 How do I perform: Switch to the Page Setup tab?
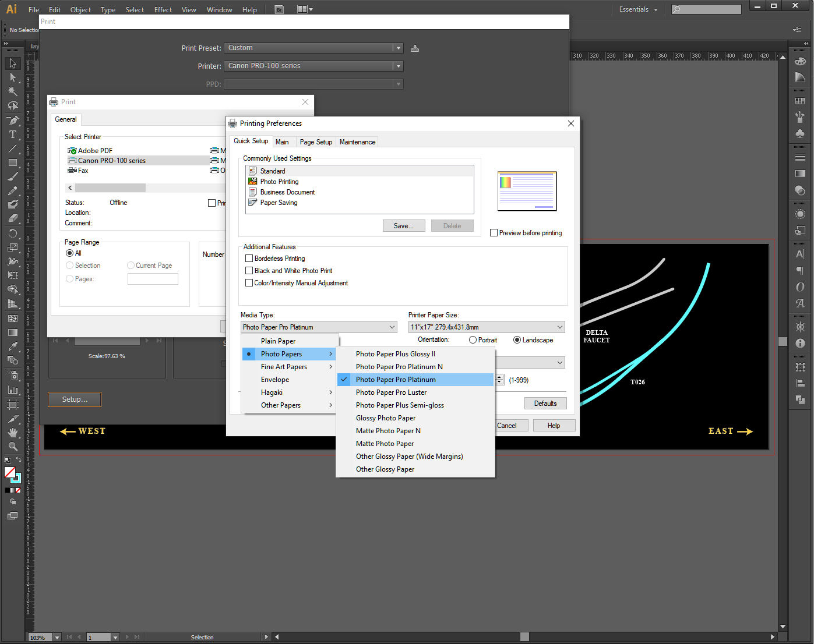316,142
